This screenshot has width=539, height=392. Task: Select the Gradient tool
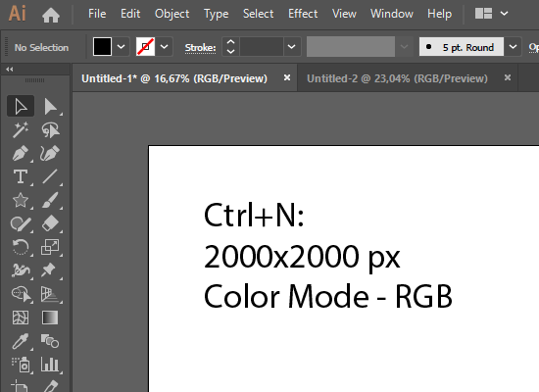[x=50, y=318]
